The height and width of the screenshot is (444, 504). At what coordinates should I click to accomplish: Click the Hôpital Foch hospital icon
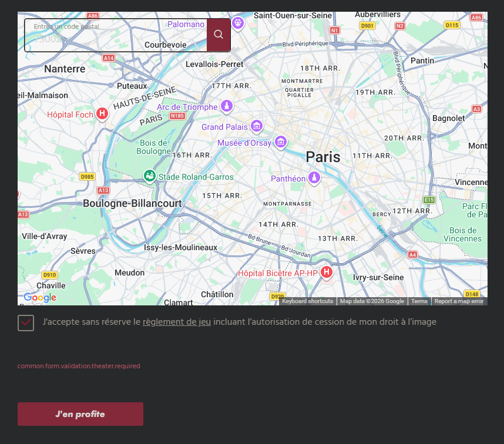click(102, 114)
